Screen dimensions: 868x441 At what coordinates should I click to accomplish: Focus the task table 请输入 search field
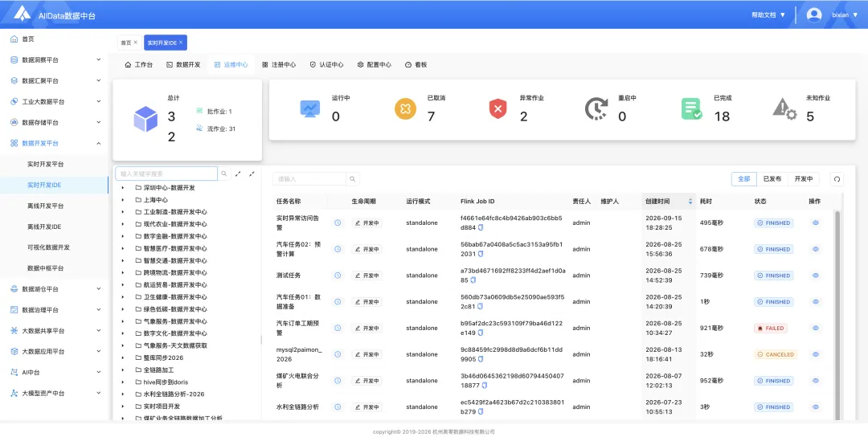pos(309,179)
